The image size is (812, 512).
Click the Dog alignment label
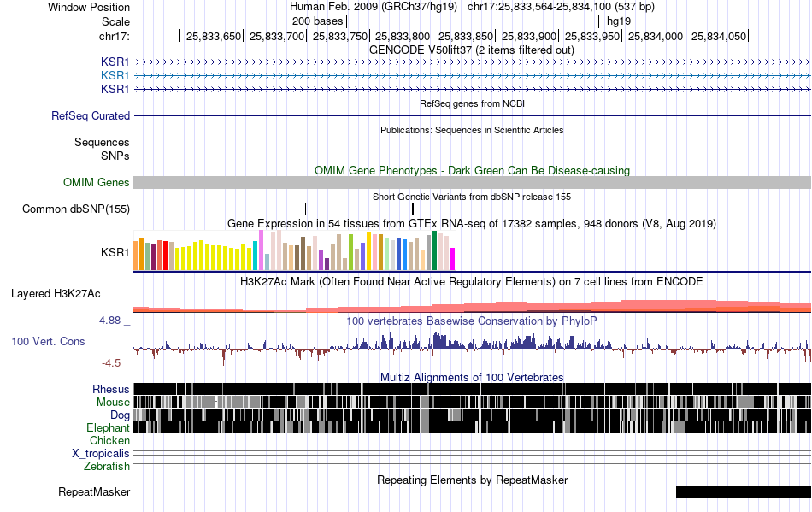pyautogui.click(x=120, y=415)
